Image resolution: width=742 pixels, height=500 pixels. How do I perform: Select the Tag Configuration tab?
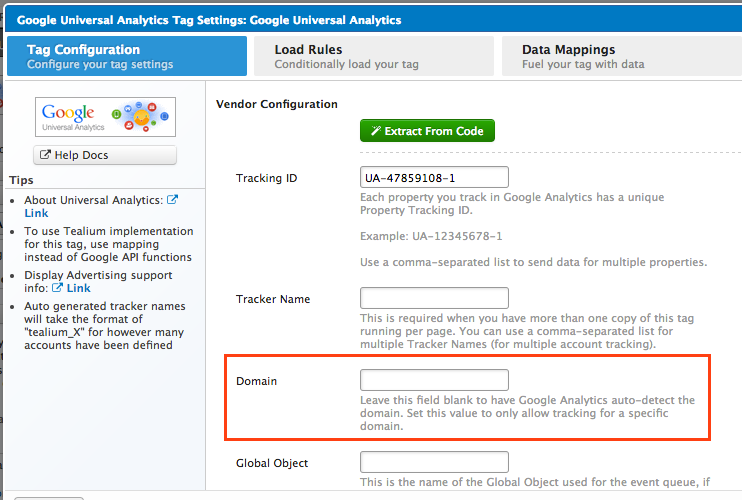pos(126,56)
